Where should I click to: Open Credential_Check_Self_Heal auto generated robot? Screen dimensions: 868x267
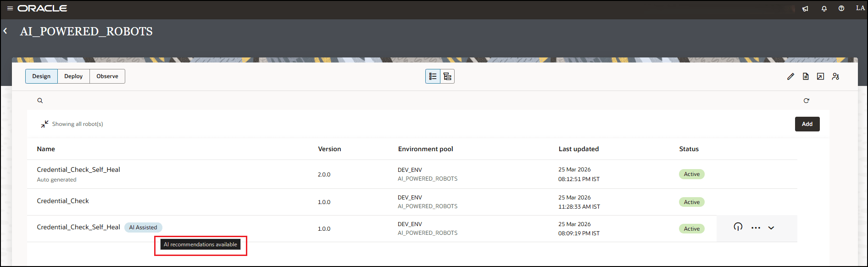tap(78, 170)
